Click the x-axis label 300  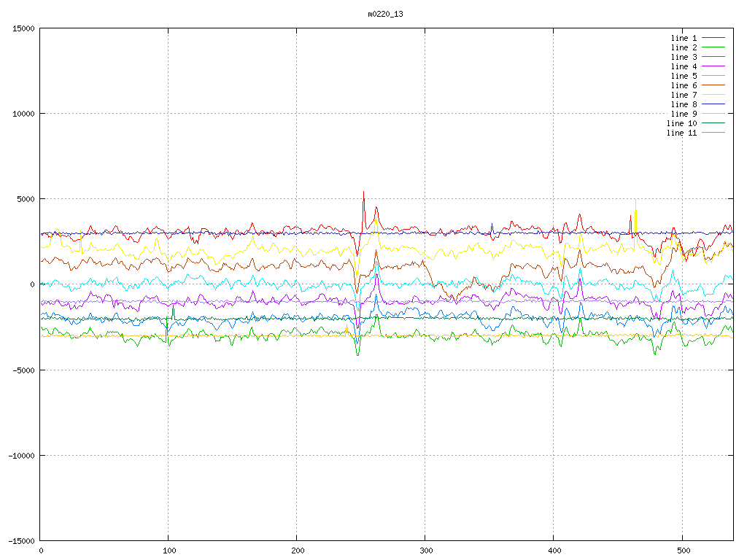[426, 551]
